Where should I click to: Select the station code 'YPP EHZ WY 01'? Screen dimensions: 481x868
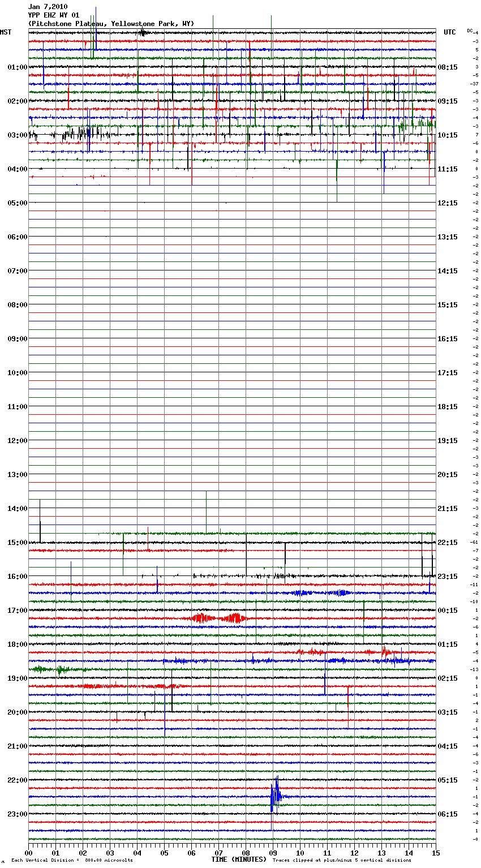click(x=54, y=15)
